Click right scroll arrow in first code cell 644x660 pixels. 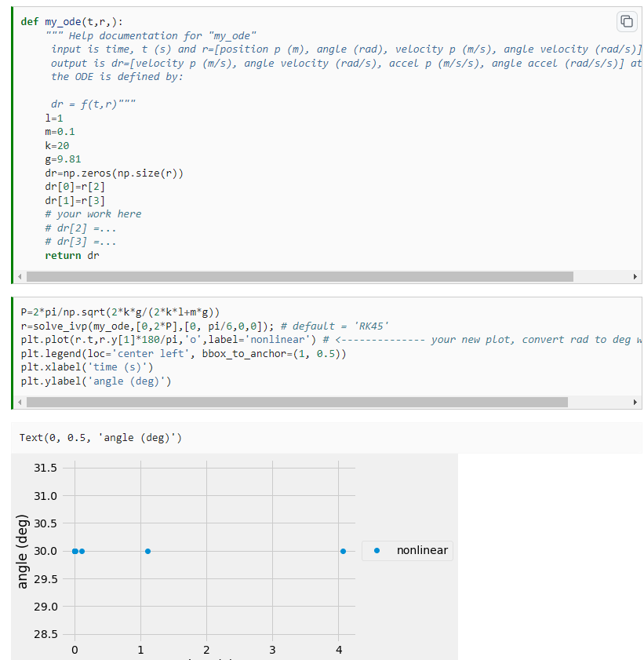(x=635, y=277)
